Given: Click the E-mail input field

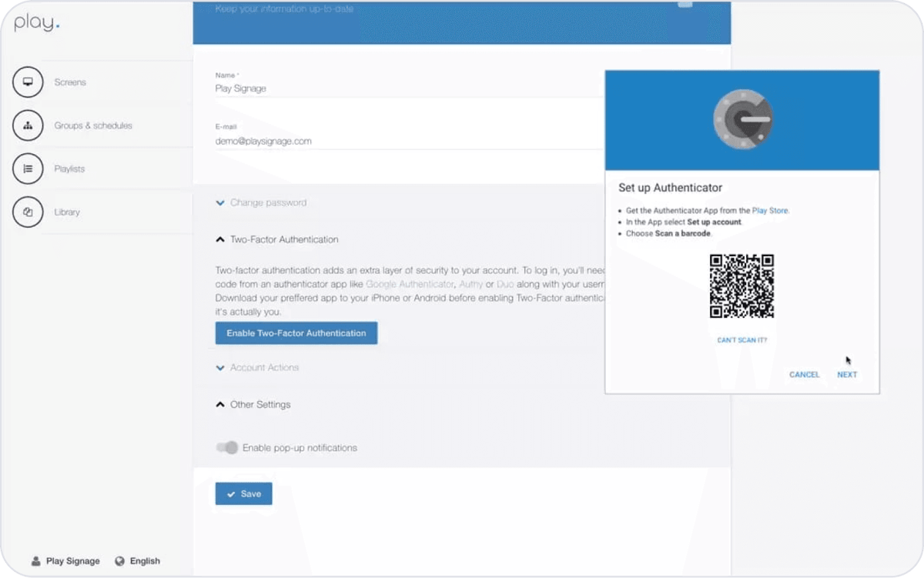Looking at the screenshot, I should click(408, 141).
